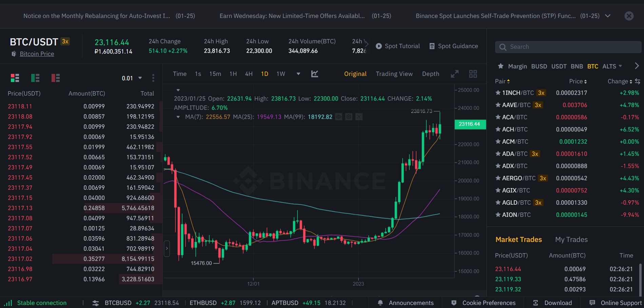Click the ticker settings sliders icon

click(96, 303)
